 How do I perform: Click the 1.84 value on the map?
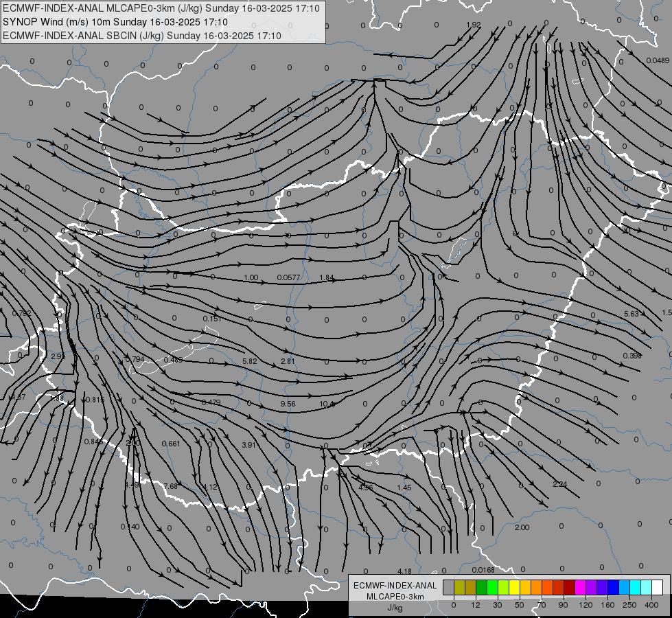click(x=327, y=277)
